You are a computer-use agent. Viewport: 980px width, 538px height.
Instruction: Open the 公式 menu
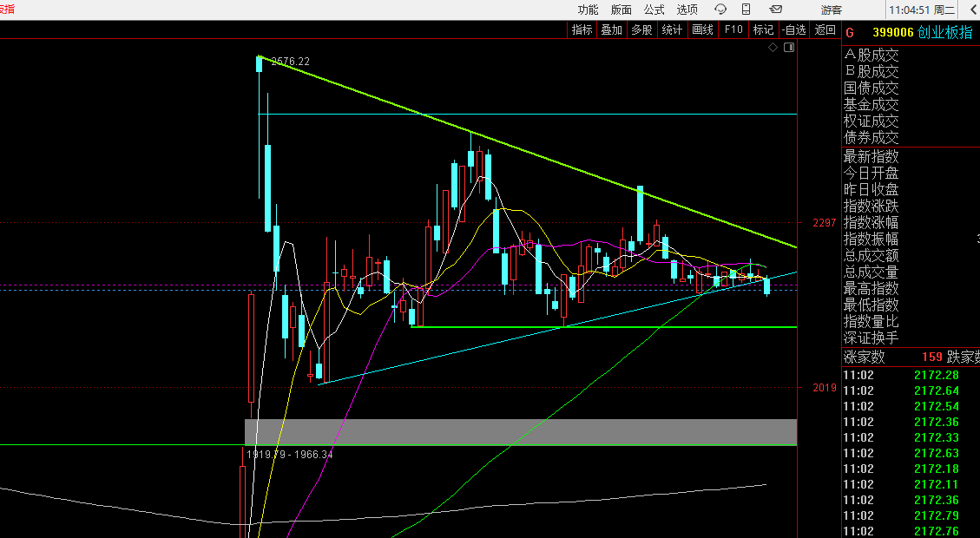pos(654,10)
